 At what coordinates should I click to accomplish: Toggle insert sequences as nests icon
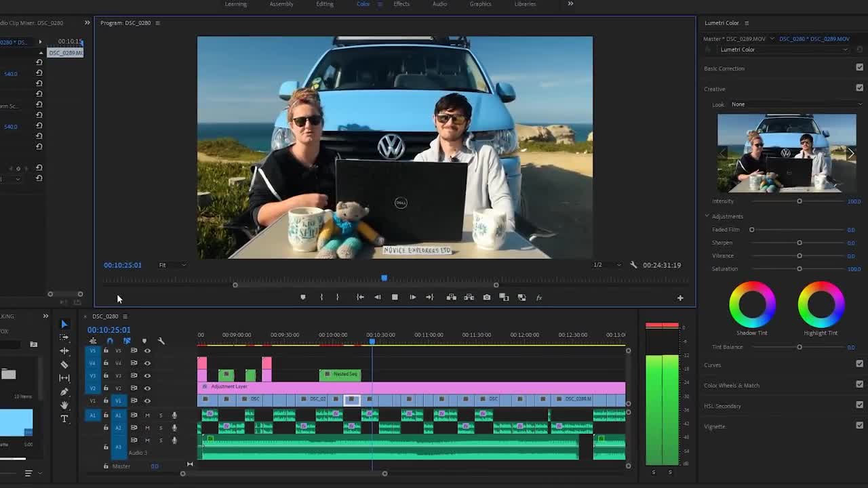[93, 341]
